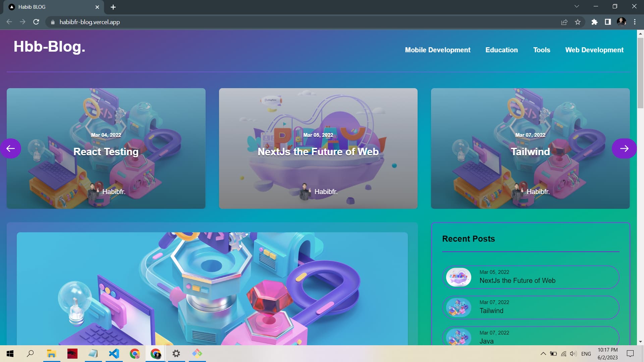The height and width of the screenshot is (362, 644).
Task: Open Settings gear in taskbar
Action: pyautogui.click(x=176, y=354)
